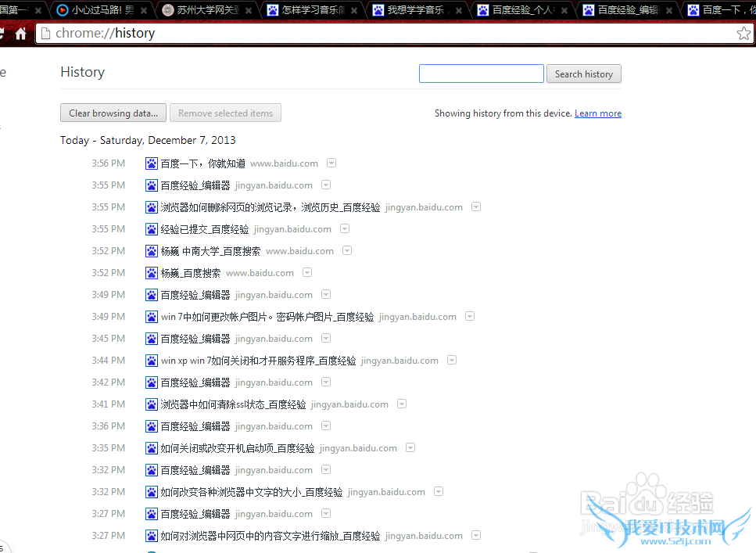Close the 苏州大学网关 tab
The width and height of the screenshot is (756, 553).
click(249, 10)
